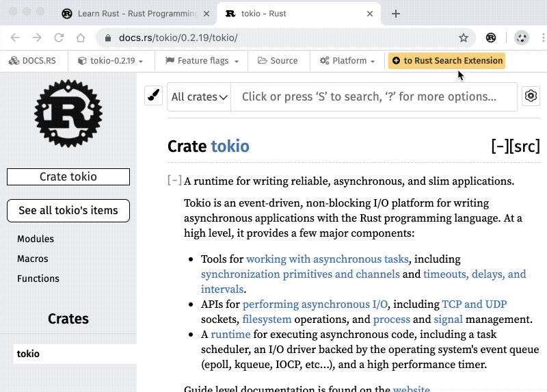
Task: Open the Rust Search Extension icon
Action: click(x=491, y=38)
